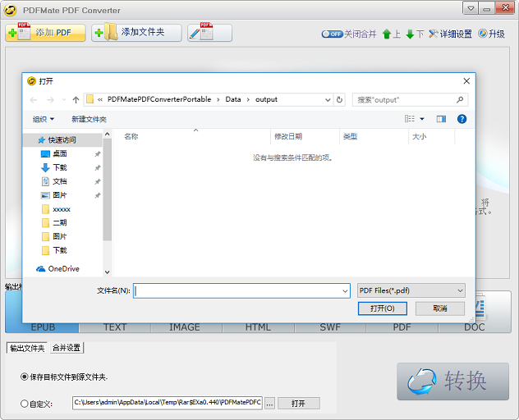519x420 pixels.
Task: Switch to 输出文件夹 tab
Action: click(27, 348)
